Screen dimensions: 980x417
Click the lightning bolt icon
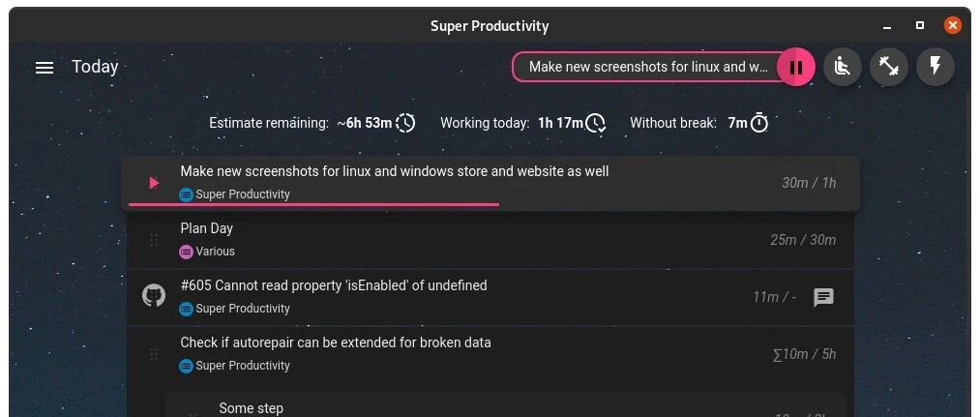[935, 66]
